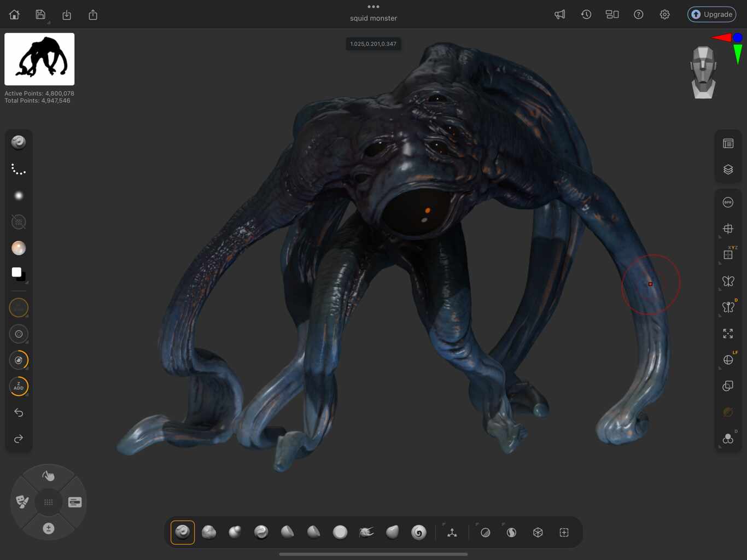Toggle symmetry with the butterfly icon
Screen dimensions: 747x560
(728, 281)
